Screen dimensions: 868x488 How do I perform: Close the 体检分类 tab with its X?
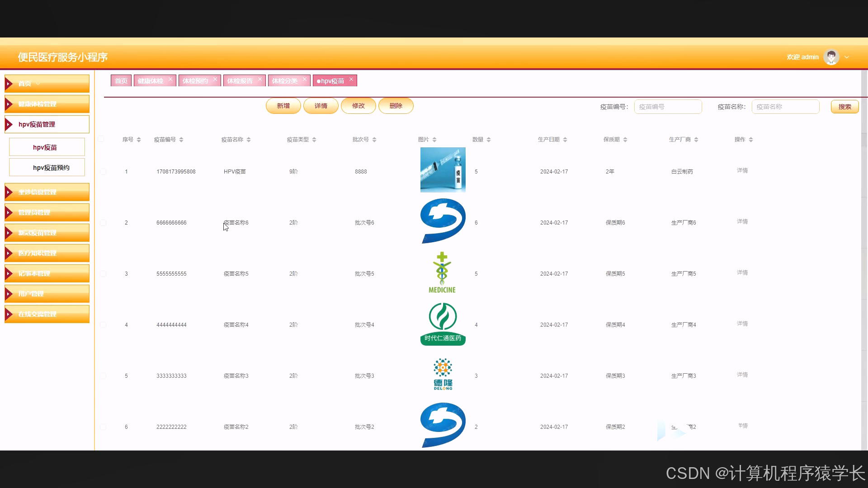[305, 79]
